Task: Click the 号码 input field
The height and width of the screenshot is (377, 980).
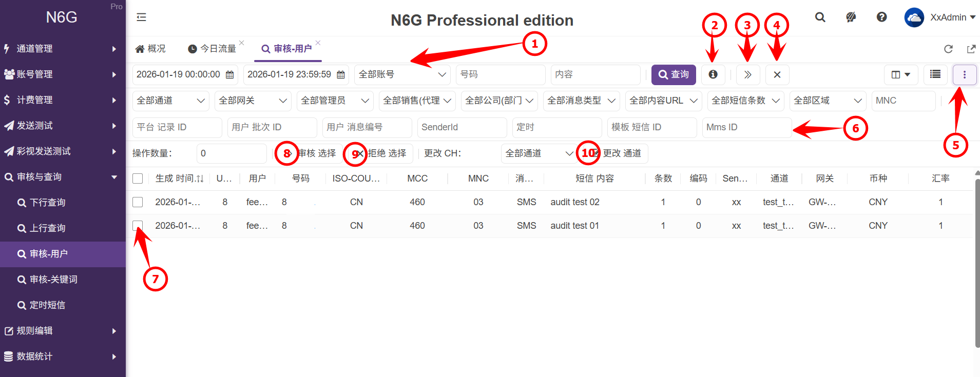Action: point(501,74)
